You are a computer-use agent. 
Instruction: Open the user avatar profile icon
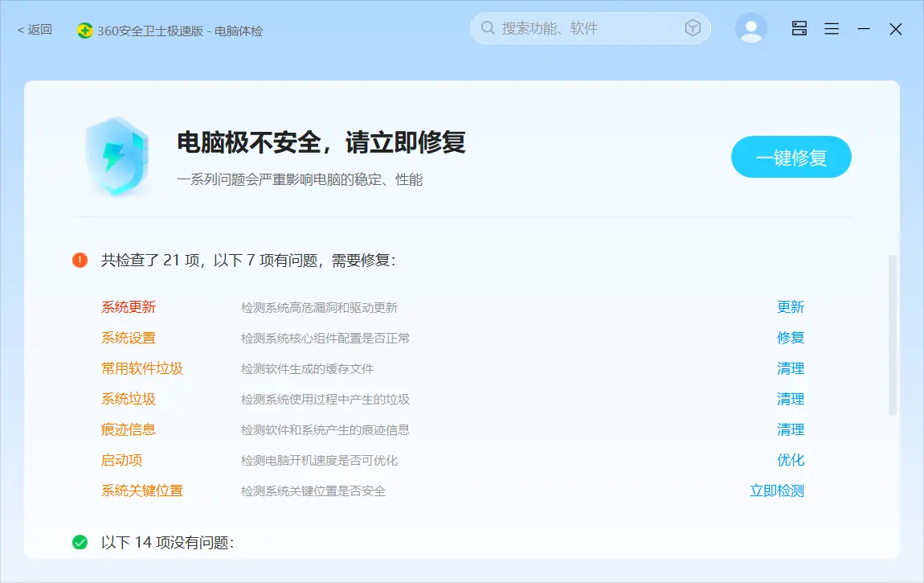(x=750, y=28)
